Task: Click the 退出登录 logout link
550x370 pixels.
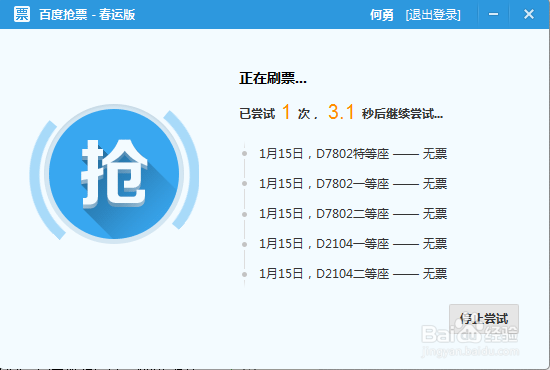Action: 433,15
